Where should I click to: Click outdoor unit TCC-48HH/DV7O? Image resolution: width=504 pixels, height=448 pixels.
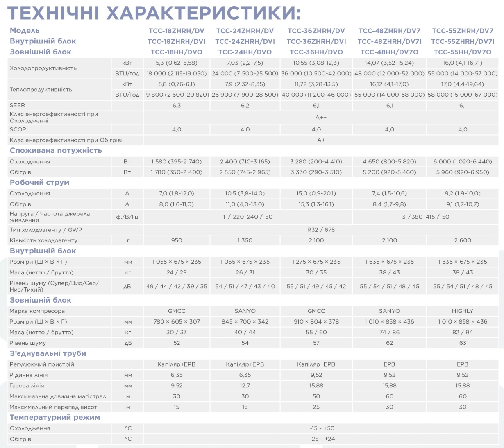(x=389, y=52)
